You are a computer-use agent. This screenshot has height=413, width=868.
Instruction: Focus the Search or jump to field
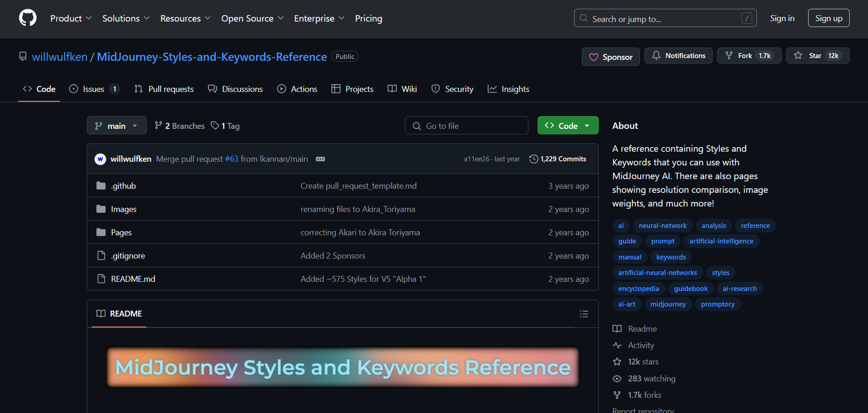665,18
